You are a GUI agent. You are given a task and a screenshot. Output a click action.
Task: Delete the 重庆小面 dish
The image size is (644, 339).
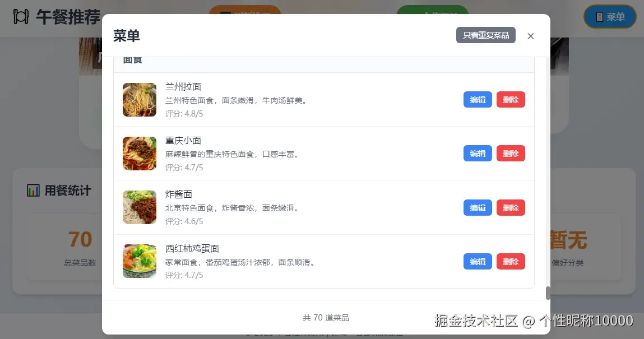click(511, 153)
